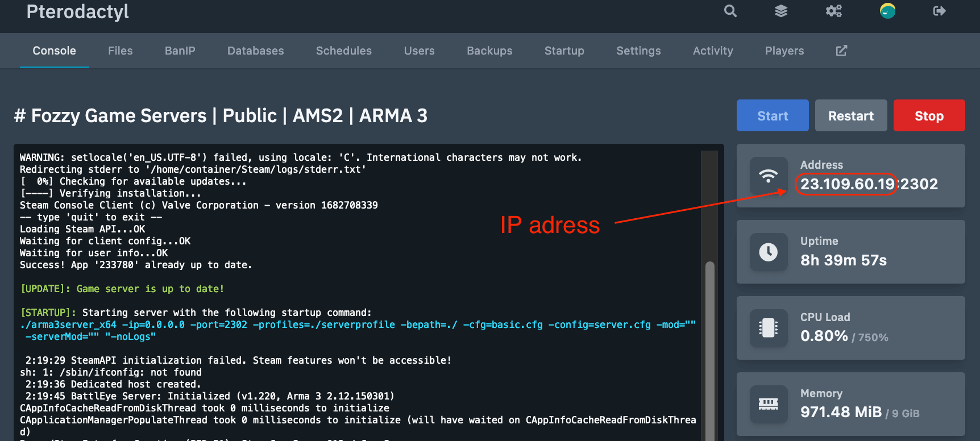980x441 pixels.
Task: Open the Settings tab
Action: coord(639,51)
